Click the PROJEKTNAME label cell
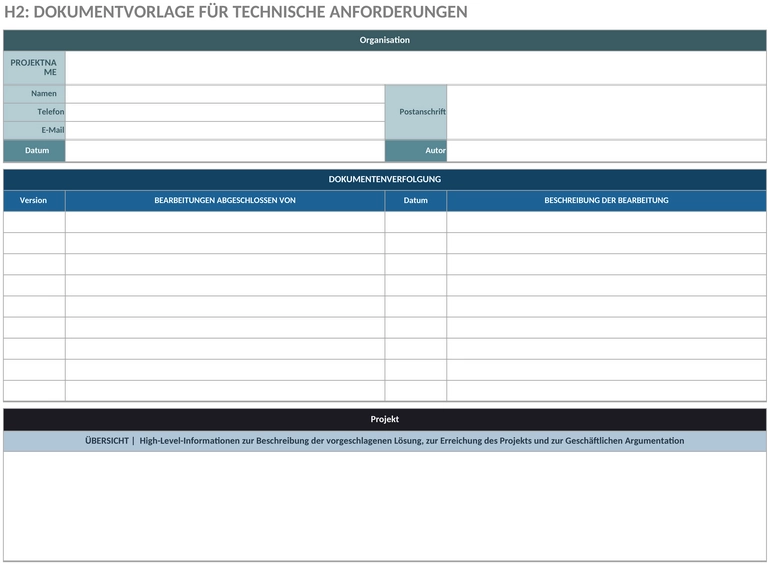 pyautogui.click(x=34, y=68)
